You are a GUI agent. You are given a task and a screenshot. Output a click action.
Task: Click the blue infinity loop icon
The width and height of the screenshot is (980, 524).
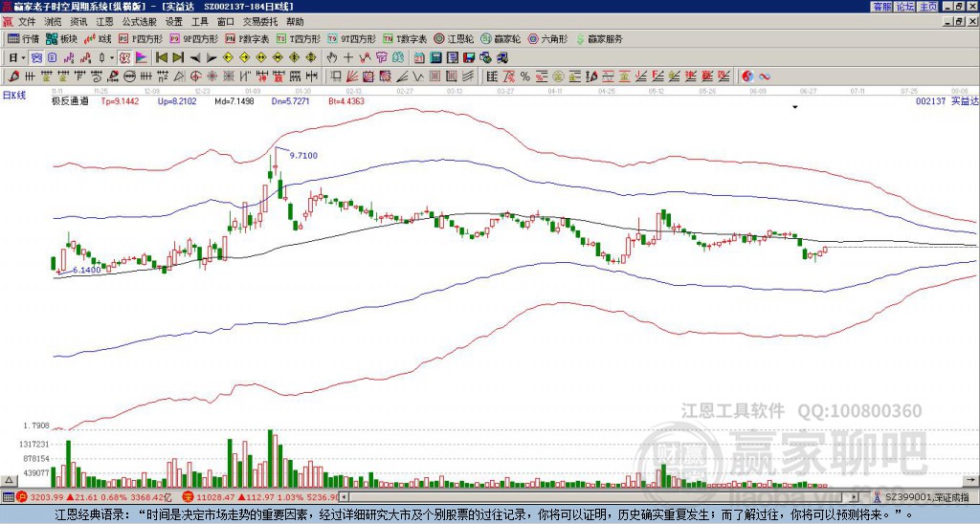[x=765, y=76]
